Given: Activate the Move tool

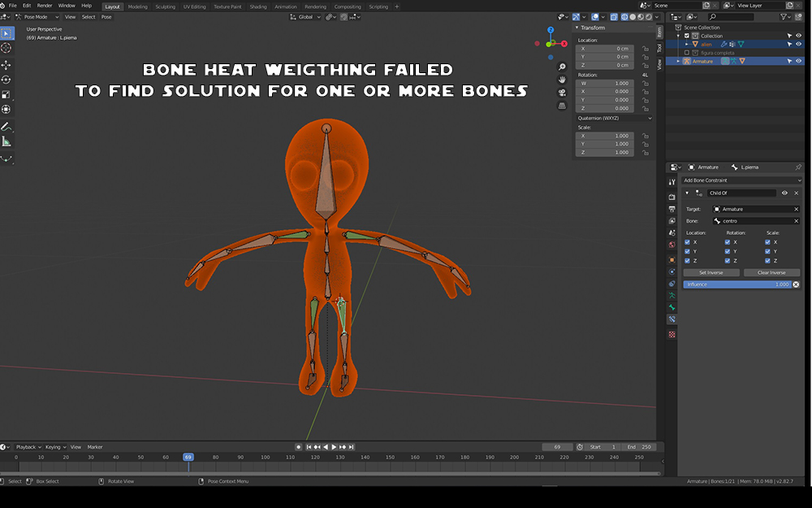Looking at the screenshot, I should click(6, 65).
